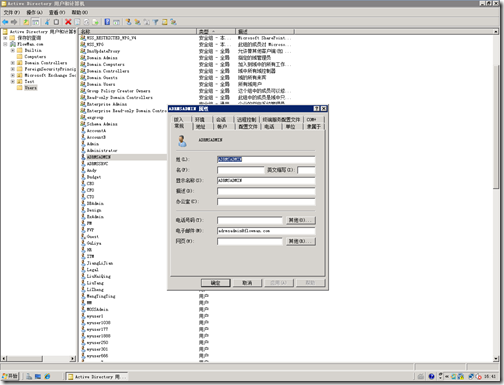The height and width of the screenshot is (385, 504).
Task: Click the Properties page icon after Delete
Action: [x=77, y=22]
